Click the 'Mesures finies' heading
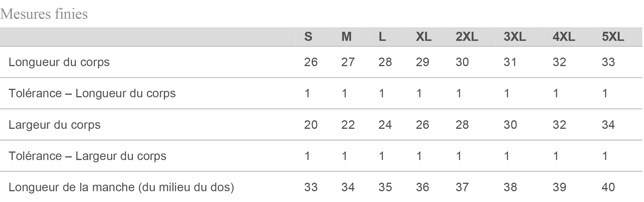Viewport: 644px width, 202px height. (x=44, y=14)
